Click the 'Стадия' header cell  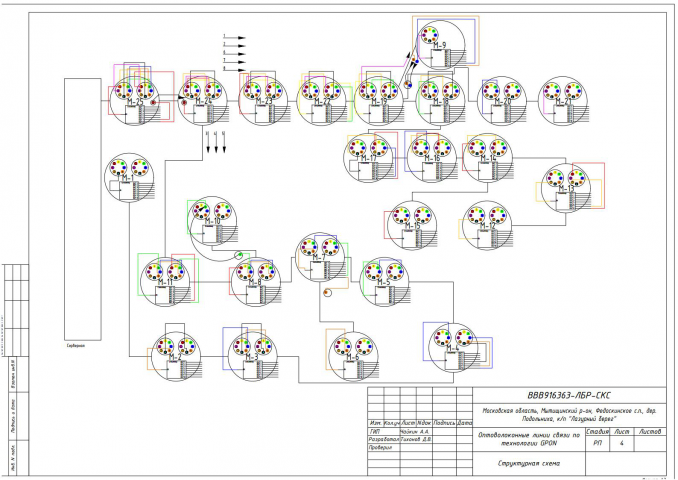point(598,432)
